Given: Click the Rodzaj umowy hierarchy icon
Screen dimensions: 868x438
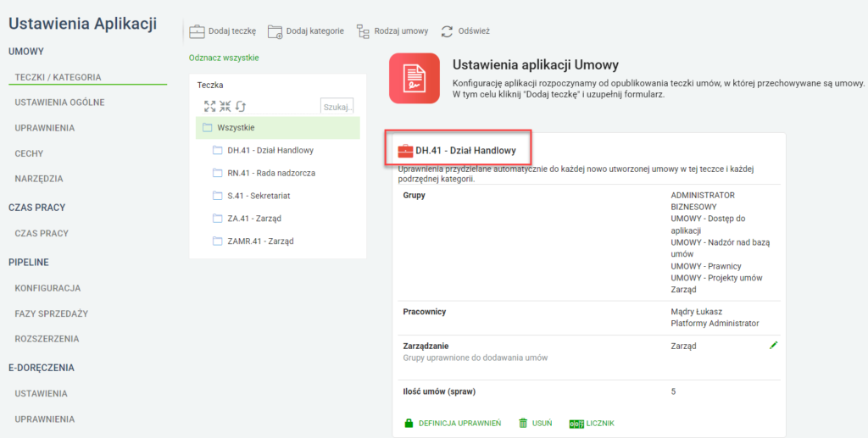Looking at the screenshot, I should [x=363, y=31].
